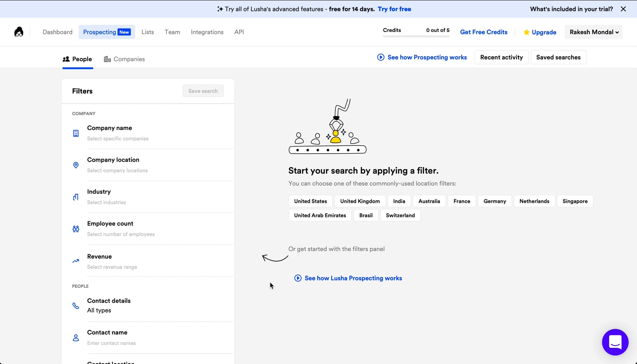Expand the Employee count filter
The height and width of the screenshot is (364, 637).
tap(153, 229)
